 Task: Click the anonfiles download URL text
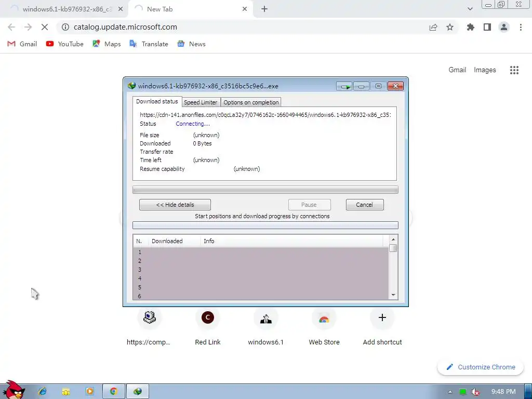[265, 115]
